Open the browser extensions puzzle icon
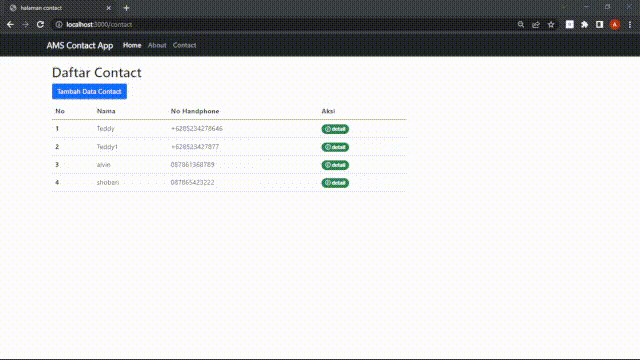 tap(584, 24)
